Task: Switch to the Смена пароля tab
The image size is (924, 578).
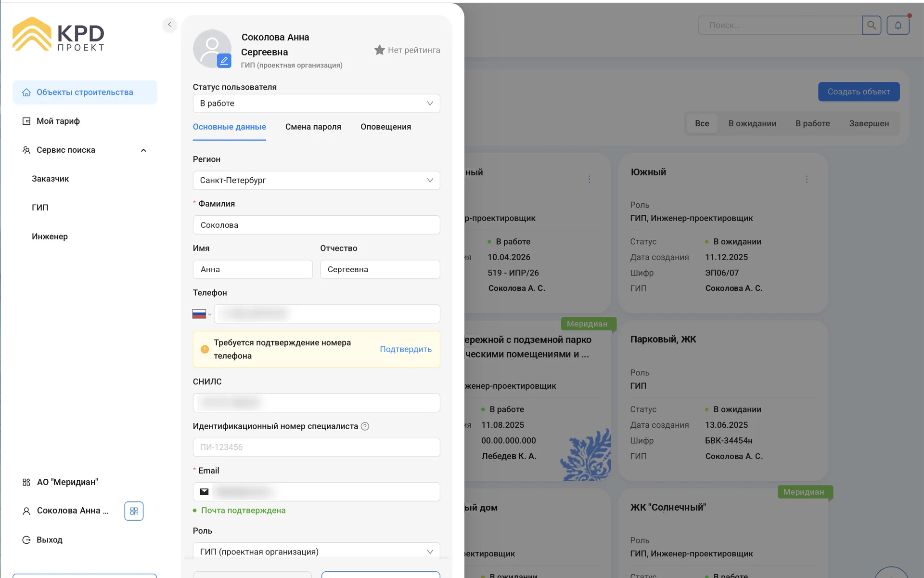Action: click(x=313, y=127)
